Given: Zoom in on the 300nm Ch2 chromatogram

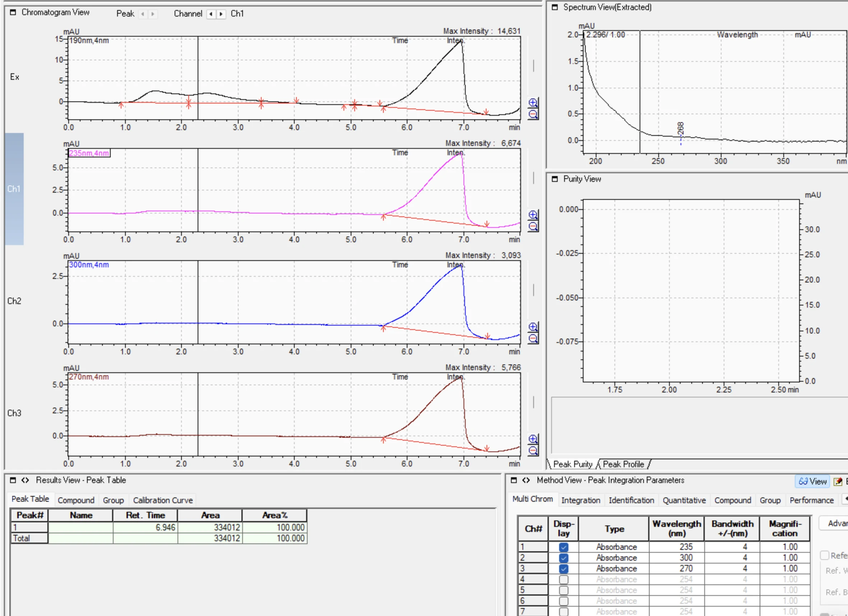Looking at the screenshot, I should 533,327.
